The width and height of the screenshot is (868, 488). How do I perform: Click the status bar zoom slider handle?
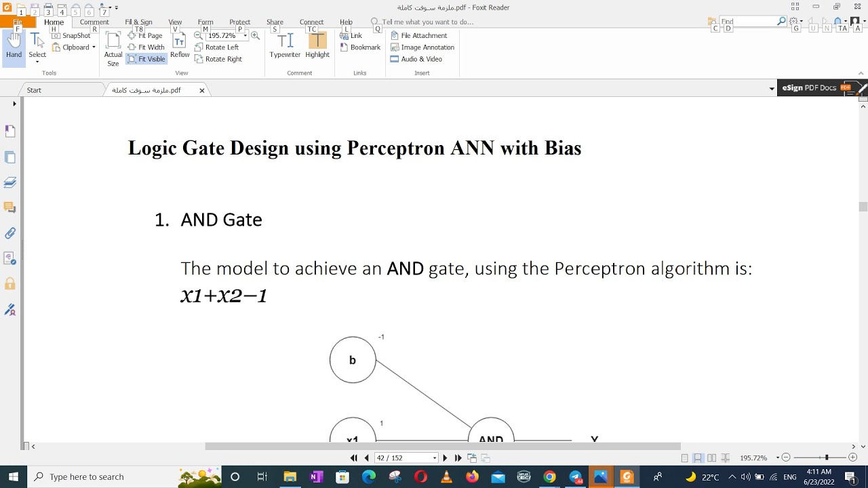tap(826, 458)
